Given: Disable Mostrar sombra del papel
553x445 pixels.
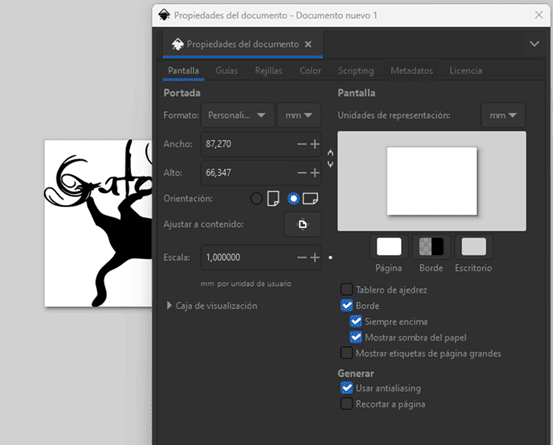Looking at the screenshot, I should point(356,337).
